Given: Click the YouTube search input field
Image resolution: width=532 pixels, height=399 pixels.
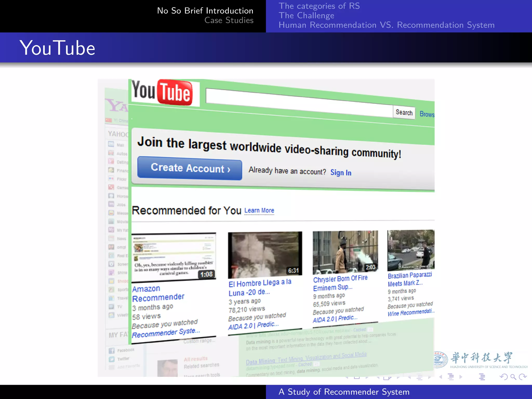Looking at the screenshot, I should pyautogui.click(x=299, y=103).
